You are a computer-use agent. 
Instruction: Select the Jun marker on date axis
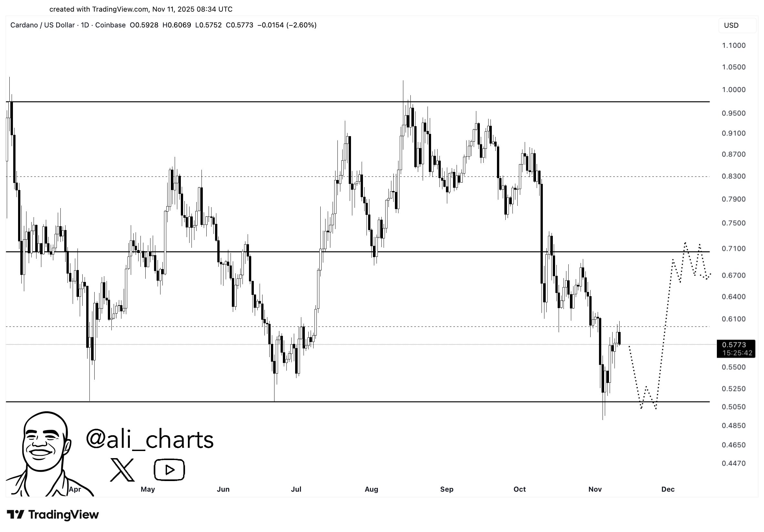[223, 489]
